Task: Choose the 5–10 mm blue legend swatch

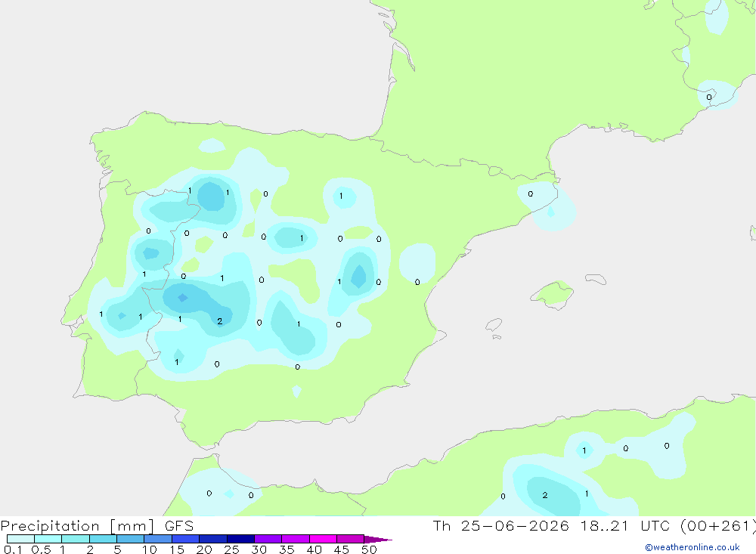Action: [x=131, y=539]
